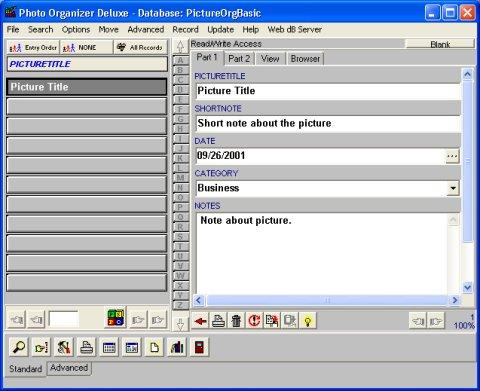Viewport: 480px width, 391px height.
Task: Open the Move menu
Action: (x=109, y=30)
